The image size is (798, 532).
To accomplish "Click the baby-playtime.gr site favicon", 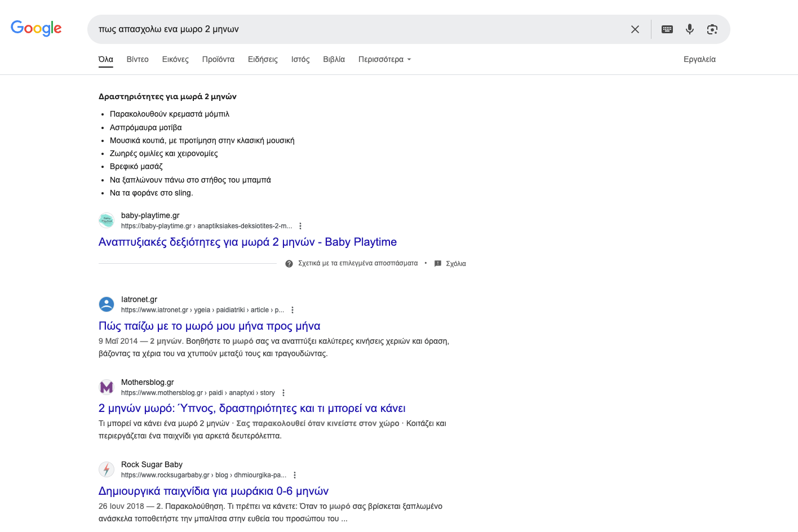I will pyautogui.click(x=107, y=220).
